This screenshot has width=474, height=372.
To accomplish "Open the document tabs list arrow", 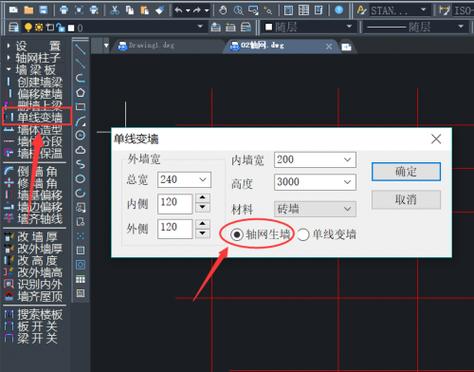I will pos(106,46).
